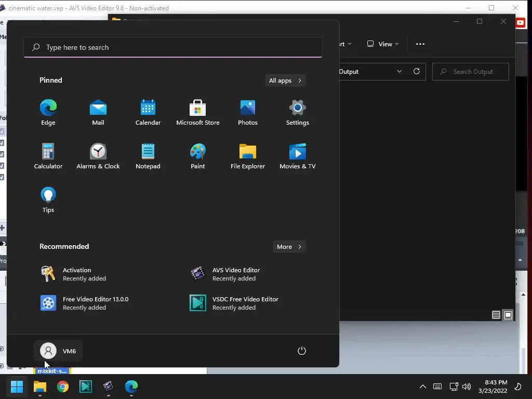532x399 pixels.
Task: Open VSDC editor from the taskbar
Action: pyautogui.click(x=86, y=387)
